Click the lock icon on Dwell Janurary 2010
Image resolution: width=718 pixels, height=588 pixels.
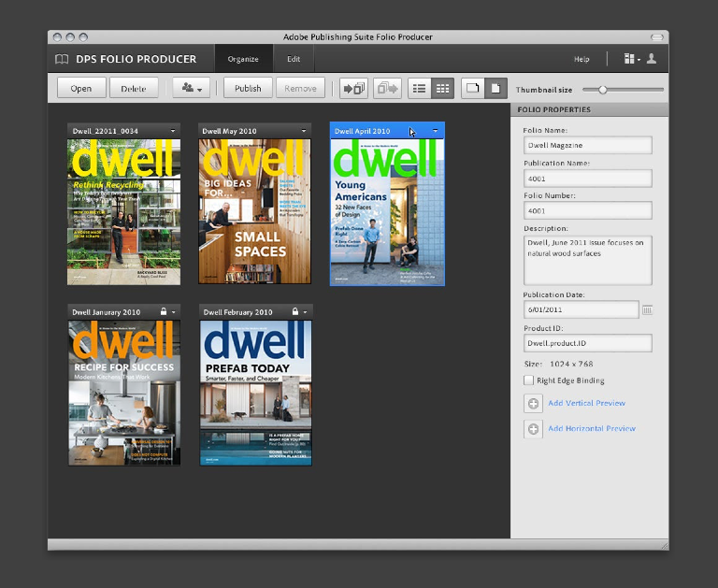(x=164, y=311)
